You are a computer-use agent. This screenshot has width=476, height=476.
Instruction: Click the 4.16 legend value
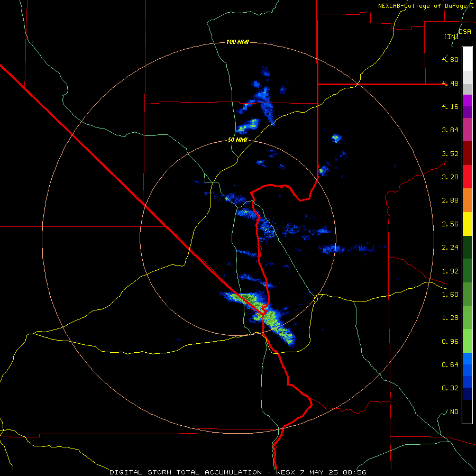click(x=450, y=106)
